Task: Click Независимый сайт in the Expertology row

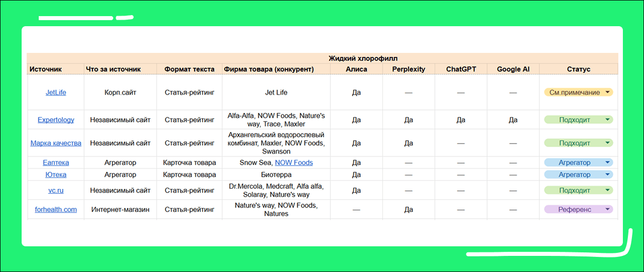Action: point(120,120)
